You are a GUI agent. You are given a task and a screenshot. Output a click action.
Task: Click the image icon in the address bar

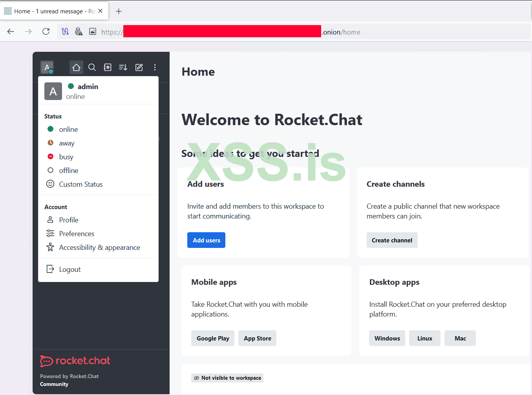93,32
